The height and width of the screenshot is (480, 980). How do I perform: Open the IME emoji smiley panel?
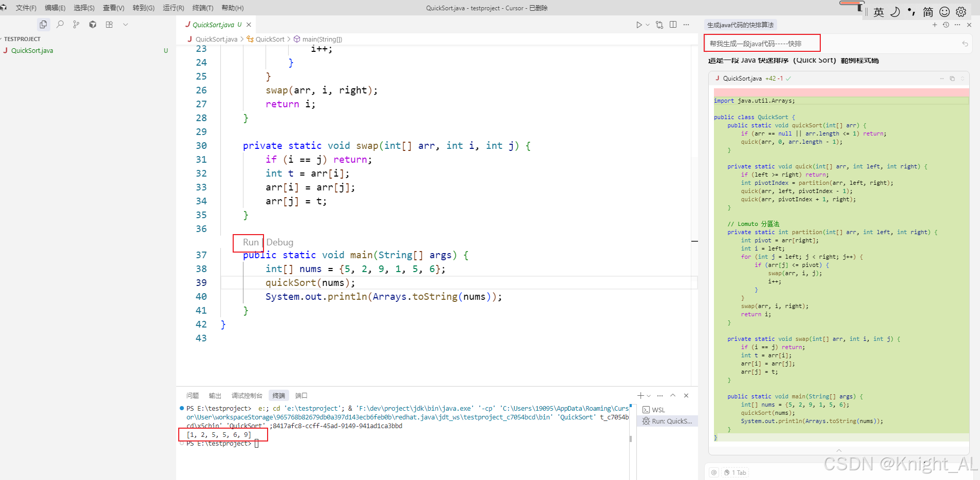point(945,12)
